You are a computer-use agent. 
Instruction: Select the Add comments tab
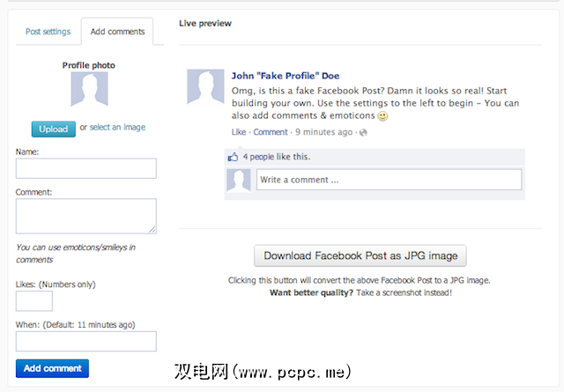(x=117, y=32)
